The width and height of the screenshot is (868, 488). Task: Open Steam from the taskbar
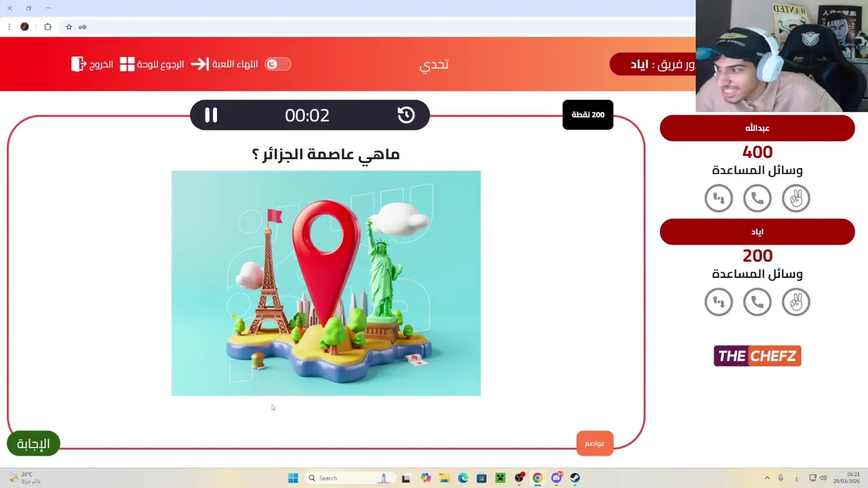[x=575, y=478]
